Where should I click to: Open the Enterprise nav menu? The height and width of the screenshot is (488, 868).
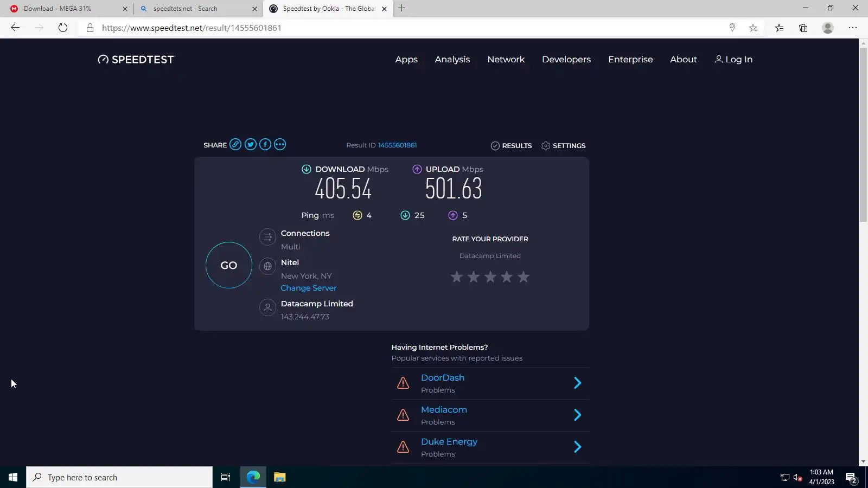tap(630, 60)
